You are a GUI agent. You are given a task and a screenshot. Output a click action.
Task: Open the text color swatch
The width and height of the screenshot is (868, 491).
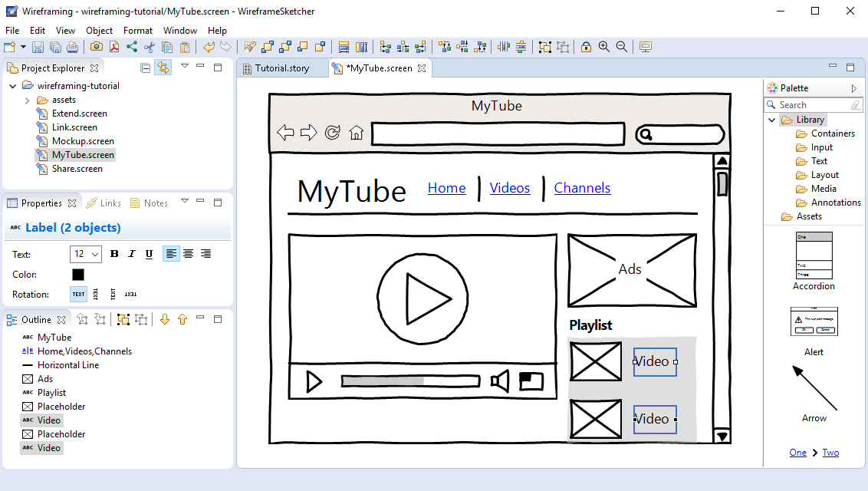point(77,274)
